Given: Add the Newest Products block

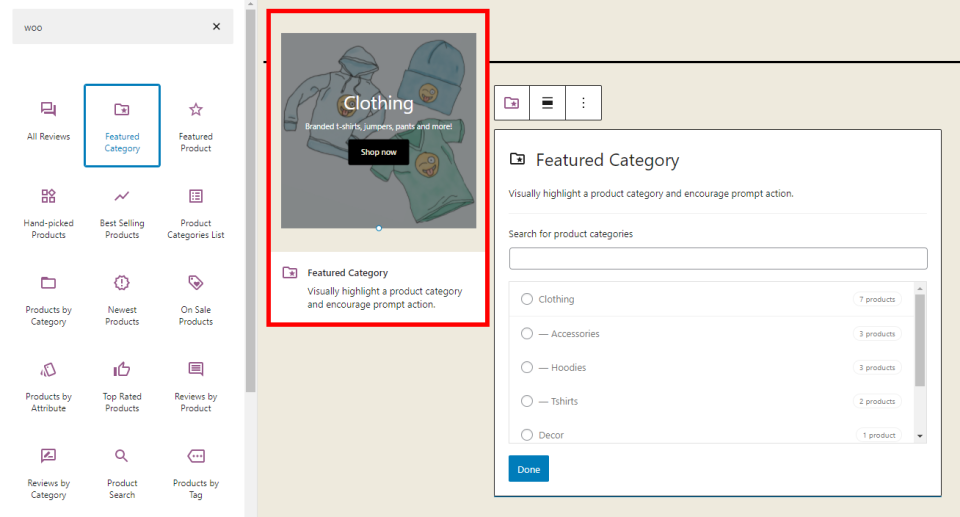Looking at the screenshot, I should click(x=122, y=295).
